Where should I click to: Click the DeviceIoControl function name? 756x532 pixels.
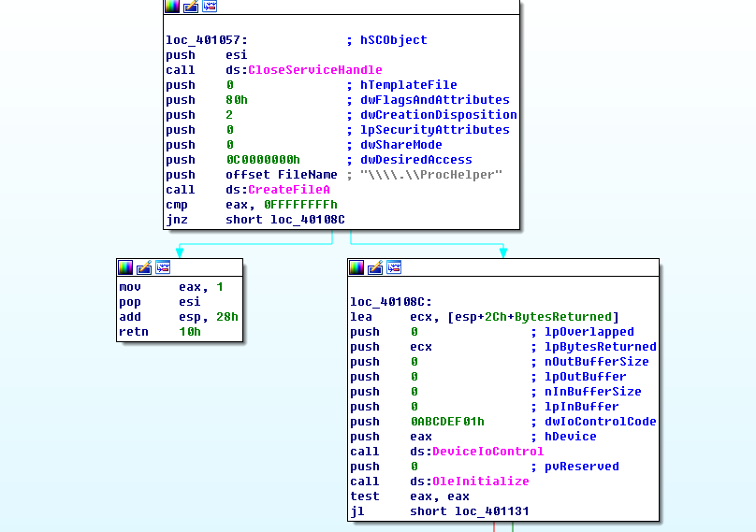tap(487, 452)
